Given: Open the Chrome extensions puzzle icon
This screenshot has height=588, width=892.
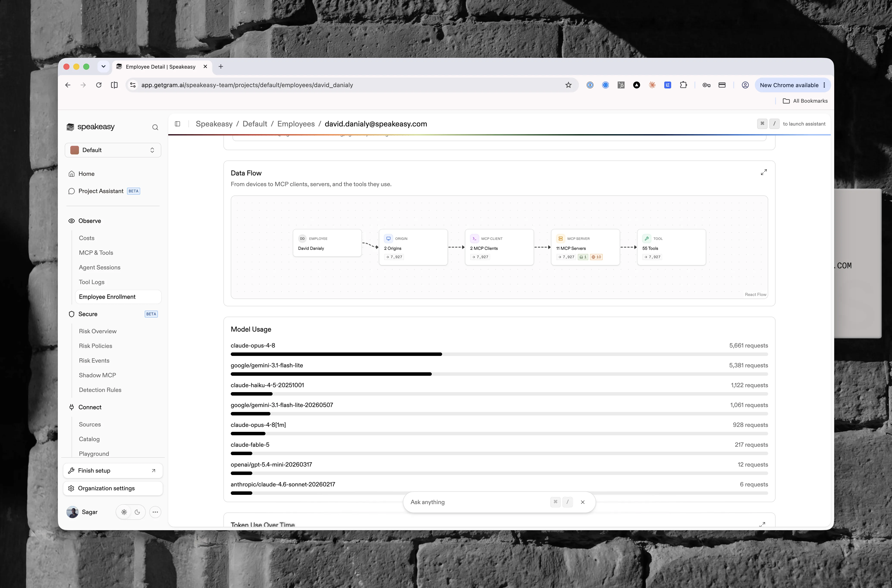Looking at the screenshot, I should pyautogui.click(x=683, y=85).
